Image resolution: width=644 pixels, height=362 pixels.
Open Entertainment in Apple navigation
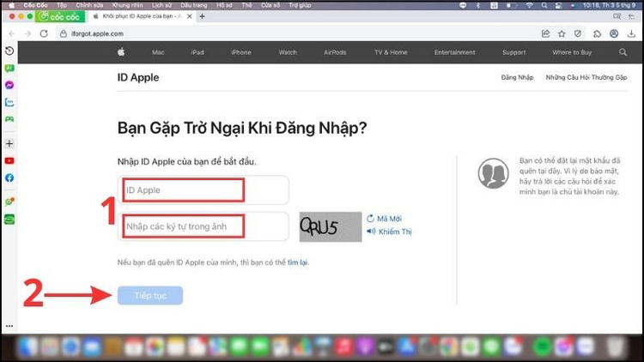(x=454, y=52)
